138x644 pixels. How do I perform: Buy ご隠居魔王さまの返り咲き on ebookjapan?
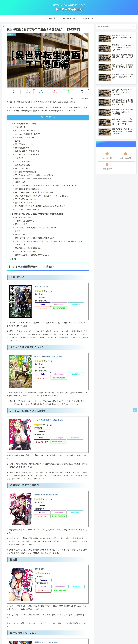point(58,512)
